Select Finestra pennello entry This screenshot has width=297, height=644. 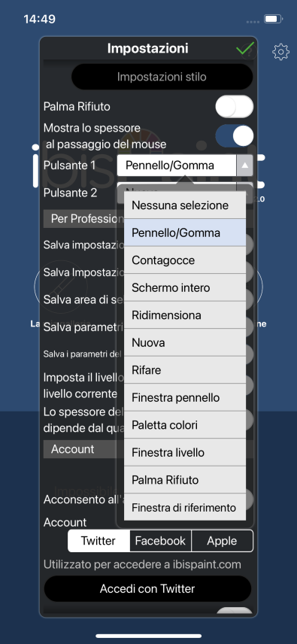point(185,397)
